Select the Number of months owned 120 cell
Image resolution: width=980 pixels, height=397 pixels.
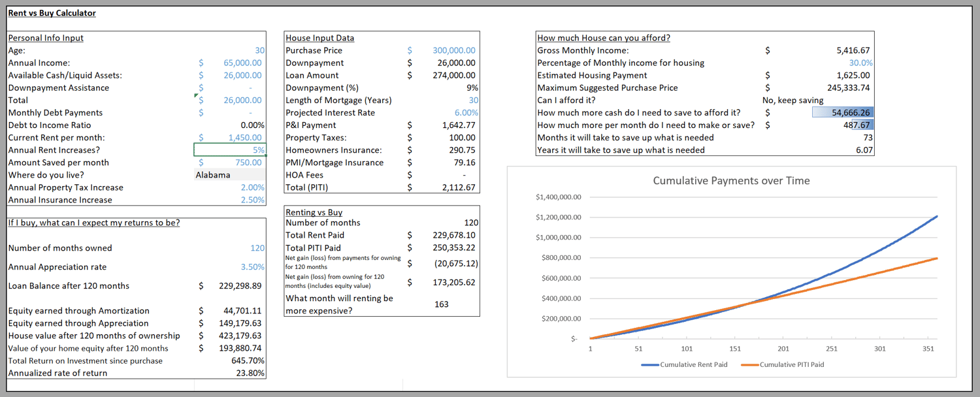pyautogui.click(x=230, y=248)
